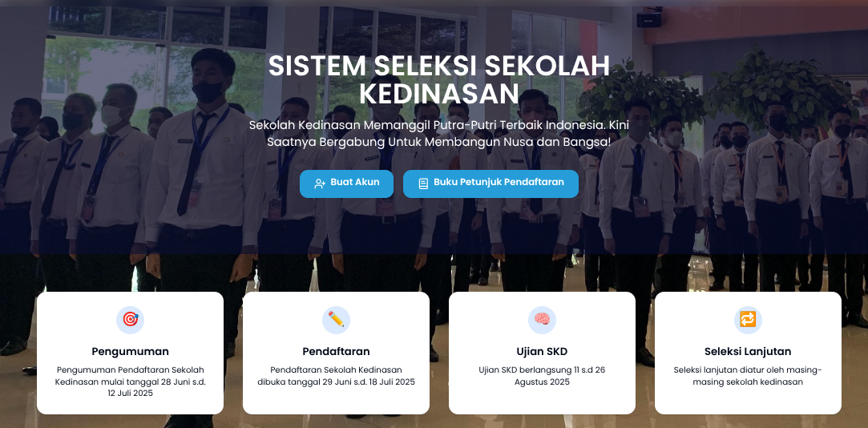Click the Pendaftaran card title

(x=336, y=352)
